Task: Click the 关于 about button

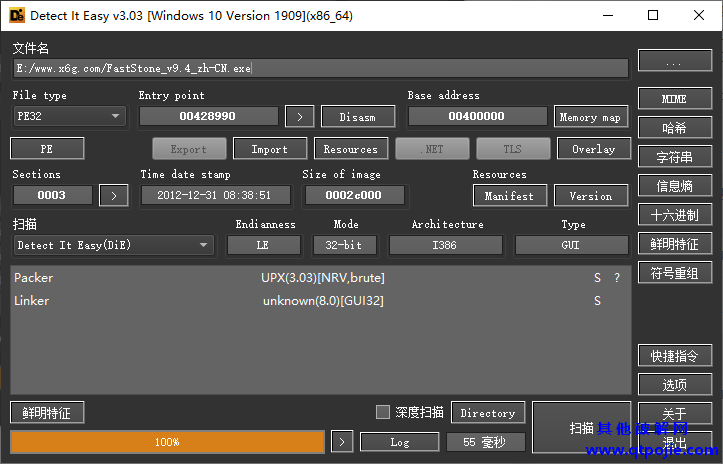Action: tap(675, 413)
